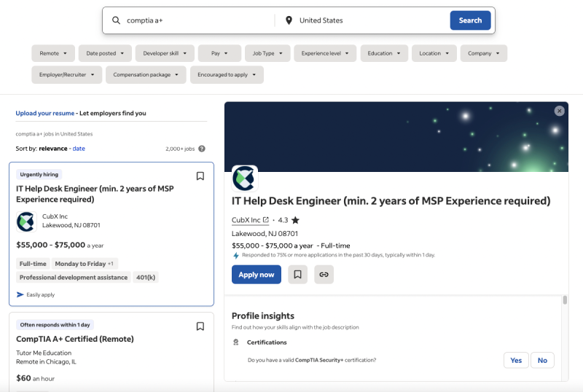Open the Job Type filter
The height and width of the screenshot is (392, 583).
point(267,53)
